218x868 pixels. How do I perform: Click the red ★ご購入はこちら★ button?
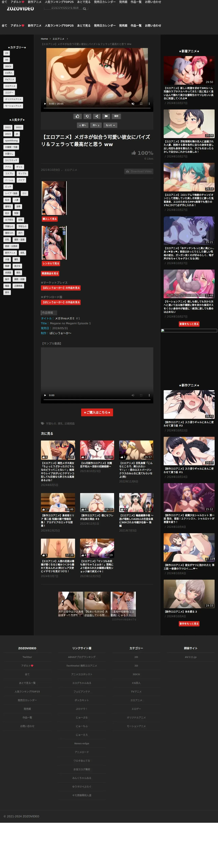[97, 412]
